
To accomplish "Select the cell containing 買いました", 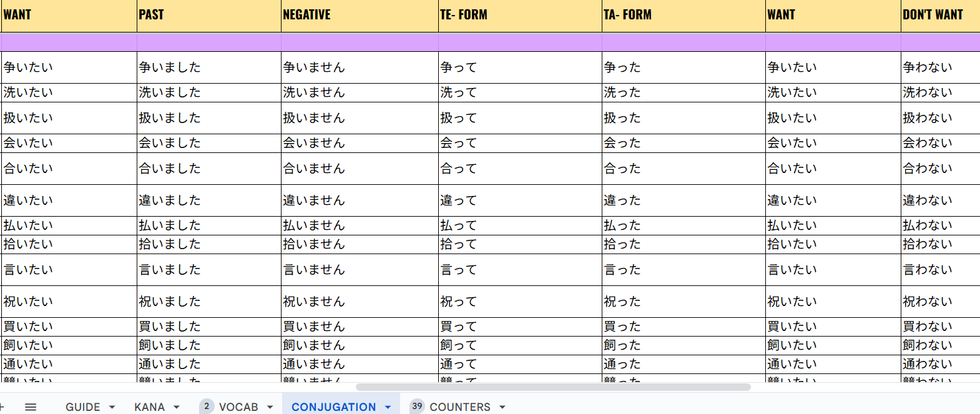I will (x=208, y=327).
